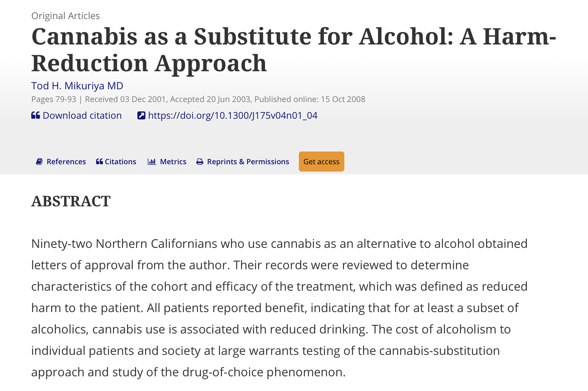Click the Published online: 15 Oct 2008 date text

coord(310,99)
